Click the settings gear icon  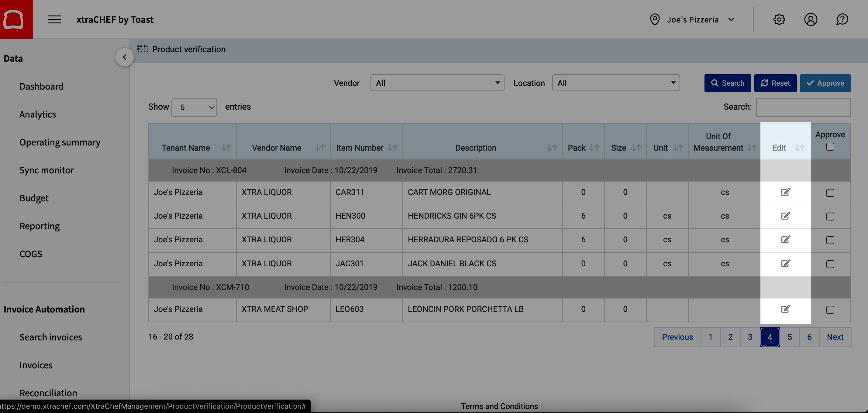(779, 19)
